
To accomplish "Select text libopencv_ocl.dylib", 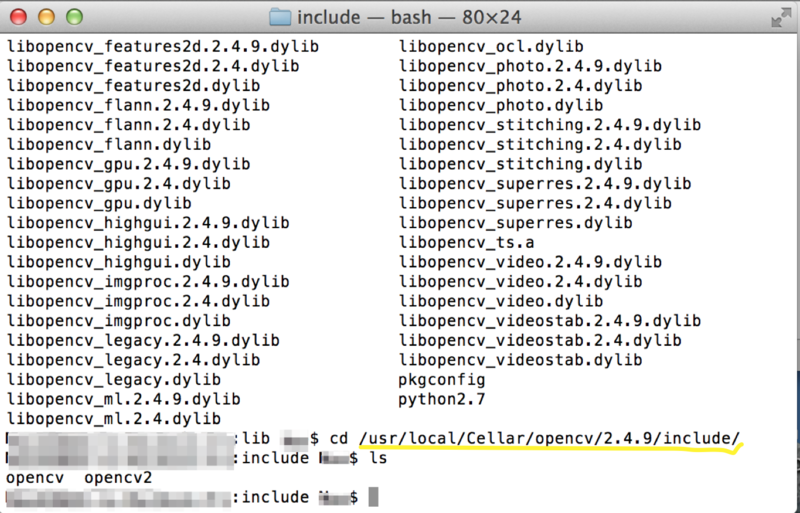I will pos(491,47).
